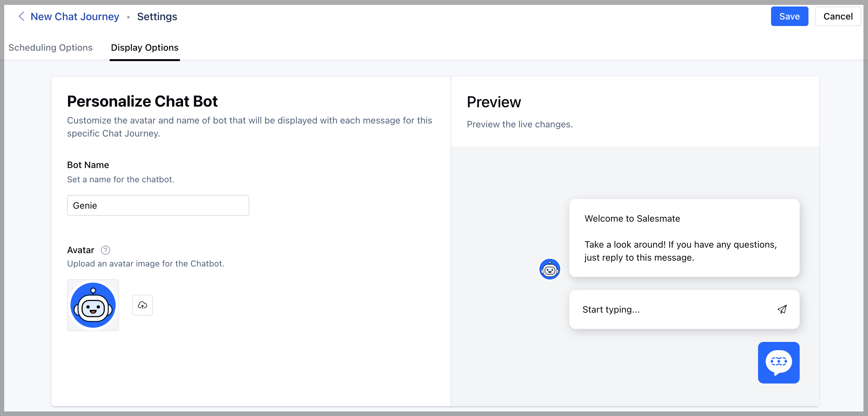Click 'Take a look around!' preview message text

[680, 251]
